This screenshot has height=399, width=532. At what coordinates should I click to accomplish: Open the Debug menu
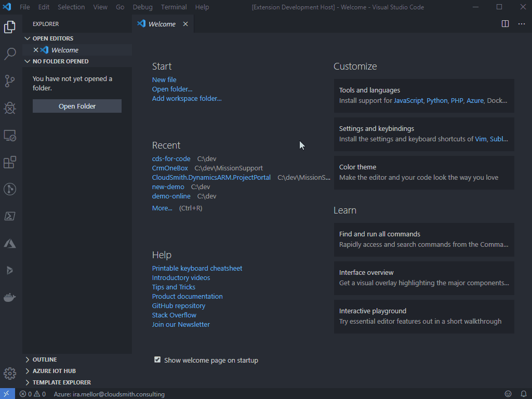142,7
